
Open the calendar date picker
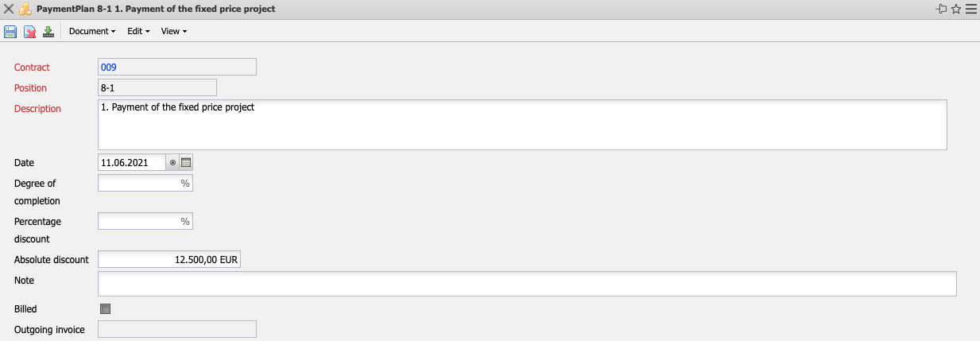(187, 162)
